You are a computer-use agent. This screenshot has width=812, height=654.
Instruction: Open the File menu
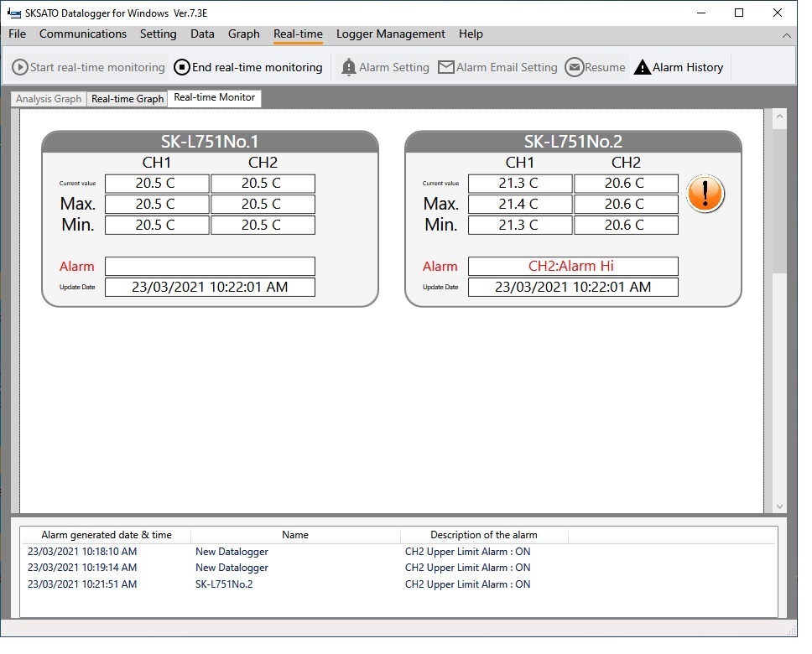(17, 34)
